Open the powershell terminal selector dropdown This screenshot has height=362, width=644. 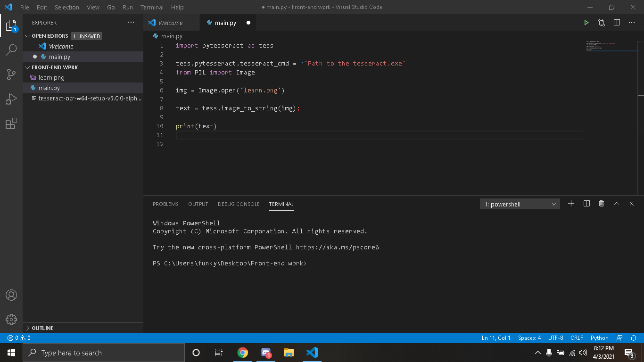pos(520,204)
